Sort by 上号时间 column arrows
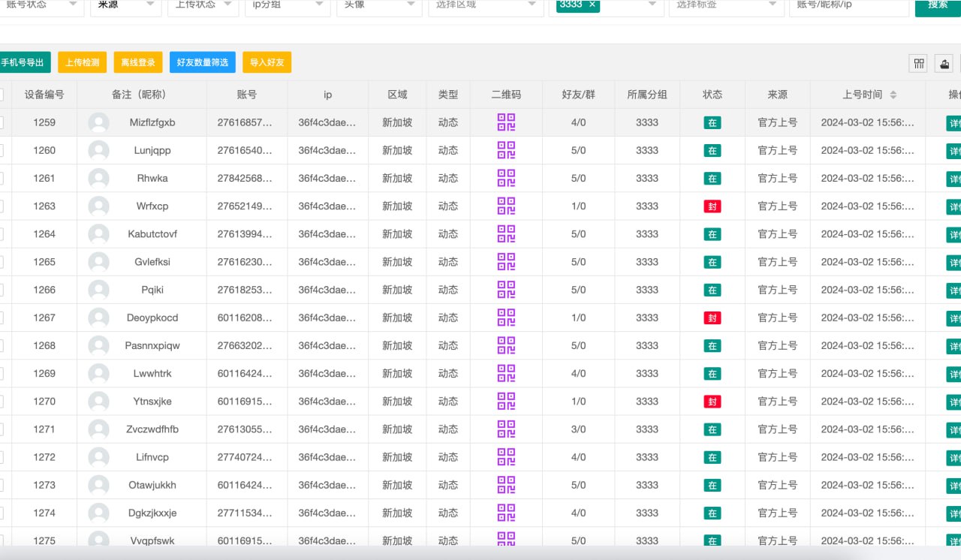Image resolution: width=961 pixels, height=560 pixels. pos(893,95)
